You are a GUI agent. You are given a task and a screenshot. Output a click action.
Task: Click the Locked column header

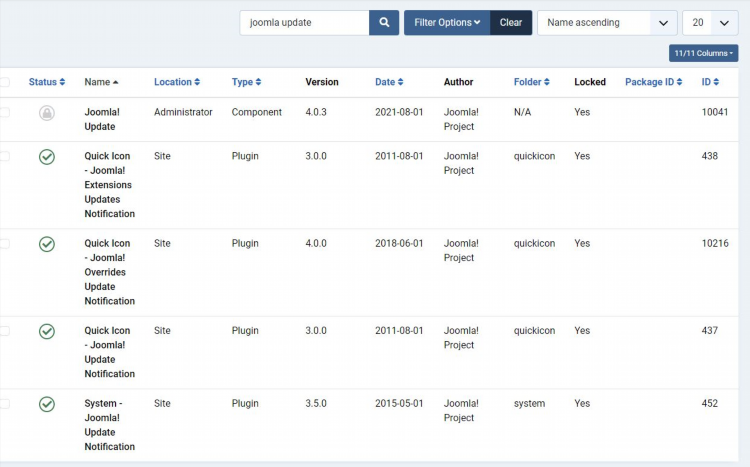tap(590, 82)
